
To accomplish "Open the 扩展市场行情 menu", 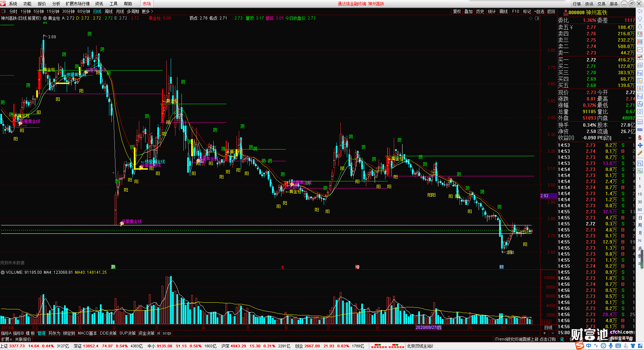I will (x=78, y=4).
